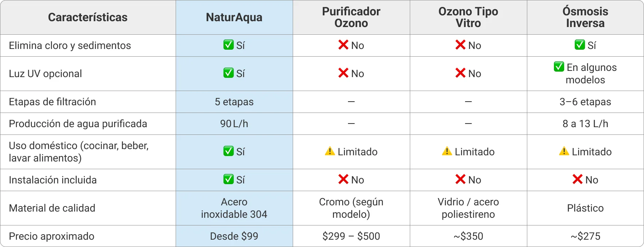Select the Características header cell

coord(88,17)
